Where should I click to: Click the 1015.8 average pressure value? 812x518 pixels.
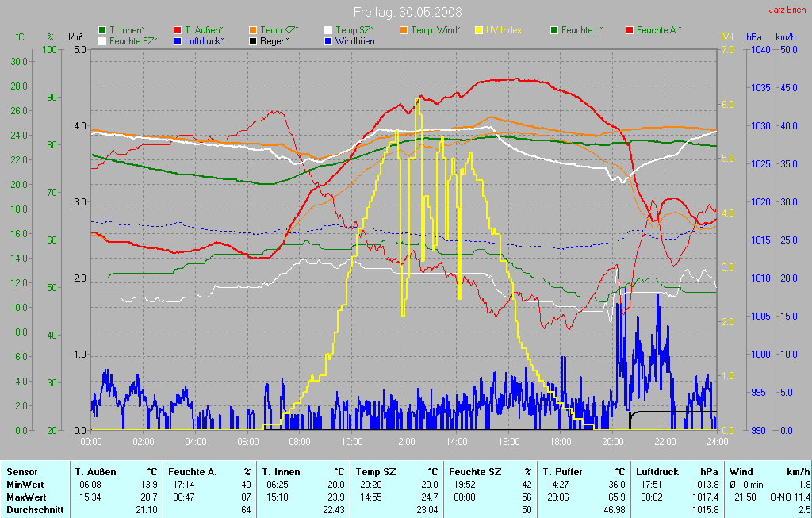pyautogui.click(x=706, y=510)
